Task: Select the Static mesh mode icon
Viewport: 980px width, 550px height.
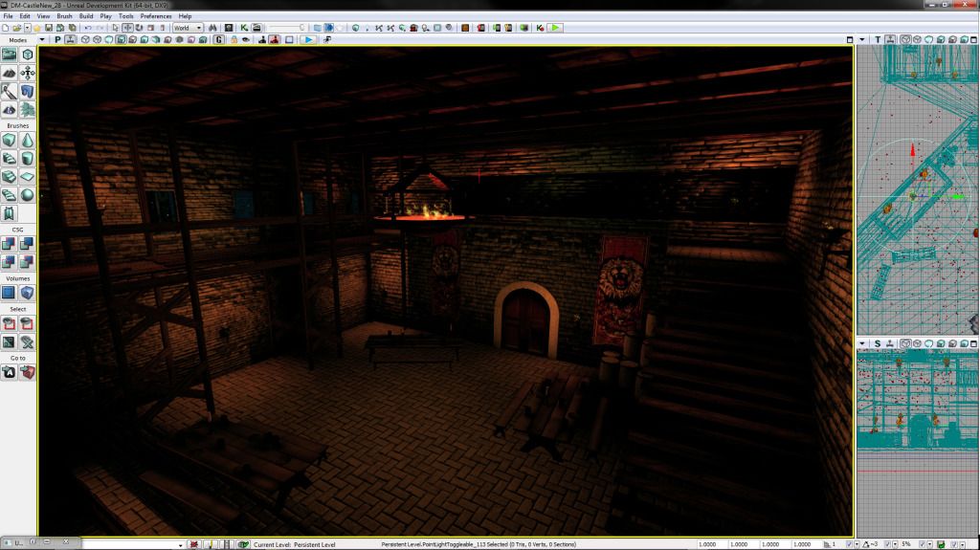Action: pyautogui.click(x=28, y=91)
